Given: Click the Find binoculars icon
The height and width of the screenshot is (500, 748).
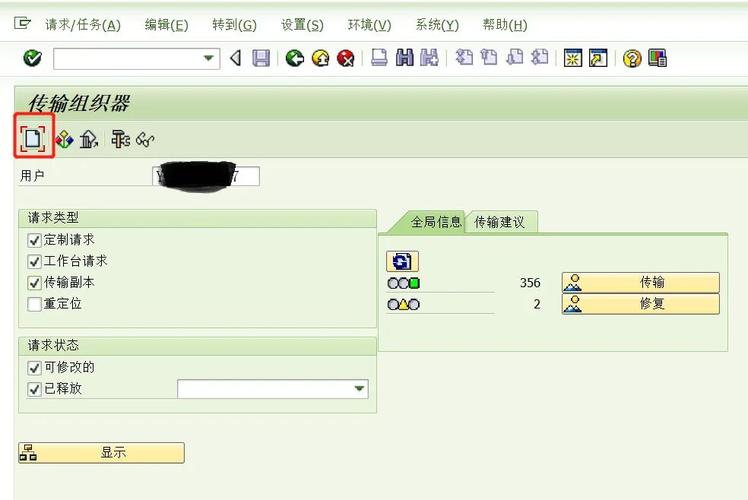Looking at the screenshot, I should (x=405, y=58).
